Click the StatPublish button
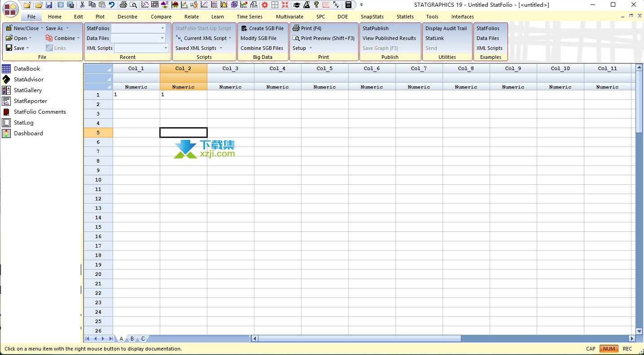Screen dimensions: 644x355 pyautogui.click(x=376, y=28)
